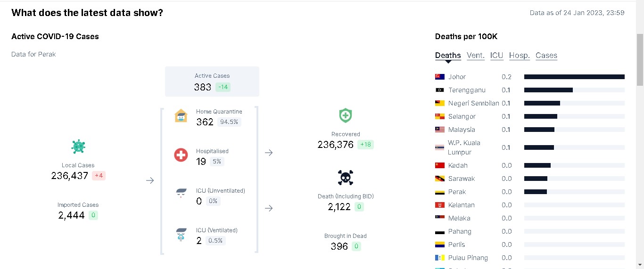Viewport: 644px width, 269px height.
Task: Click the Johor state flag icon
Action: coord(440,77)
